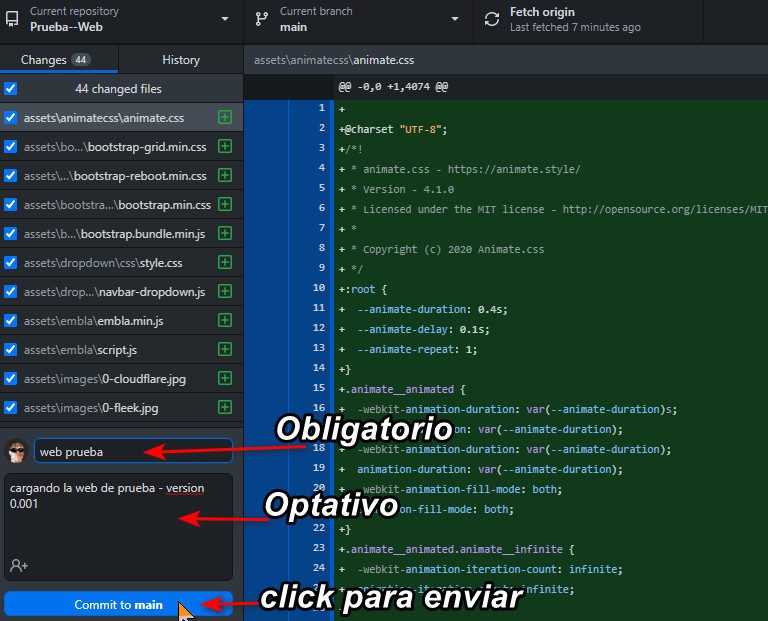The height and width of the screenshot is (621, 768).
Task: Switch to the History tab
Action: point(181,60)
